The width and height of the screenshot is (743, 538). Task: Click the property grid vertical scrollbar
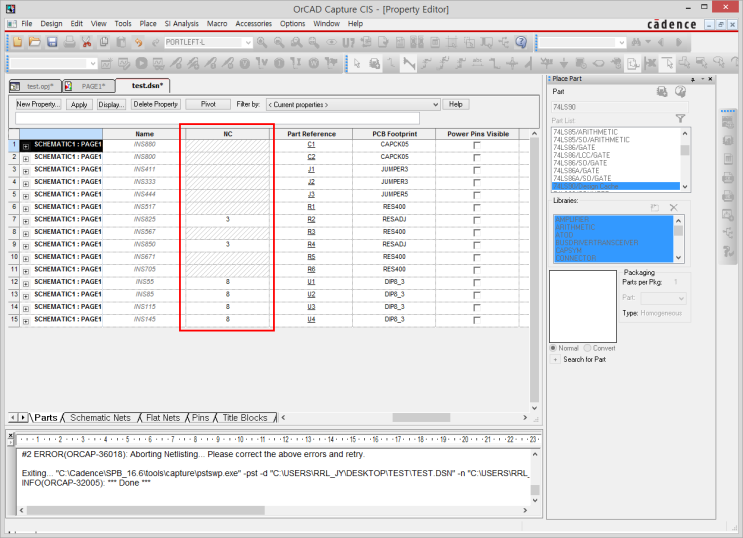click(535, 270)
